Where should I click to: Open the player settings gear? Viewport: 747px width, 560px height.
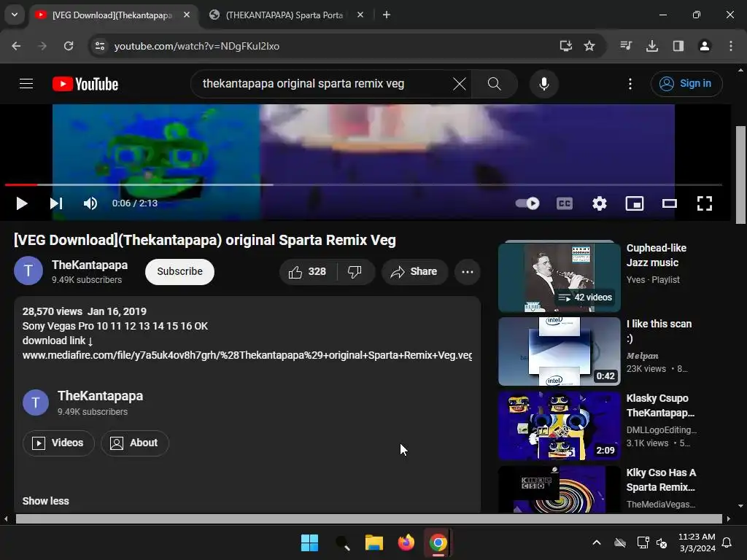(600, 204)
